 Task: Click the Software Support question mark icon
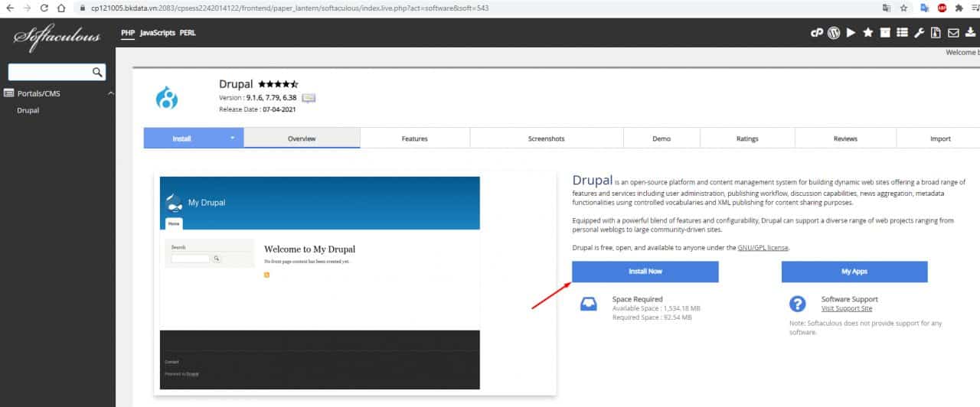[797, 304]
